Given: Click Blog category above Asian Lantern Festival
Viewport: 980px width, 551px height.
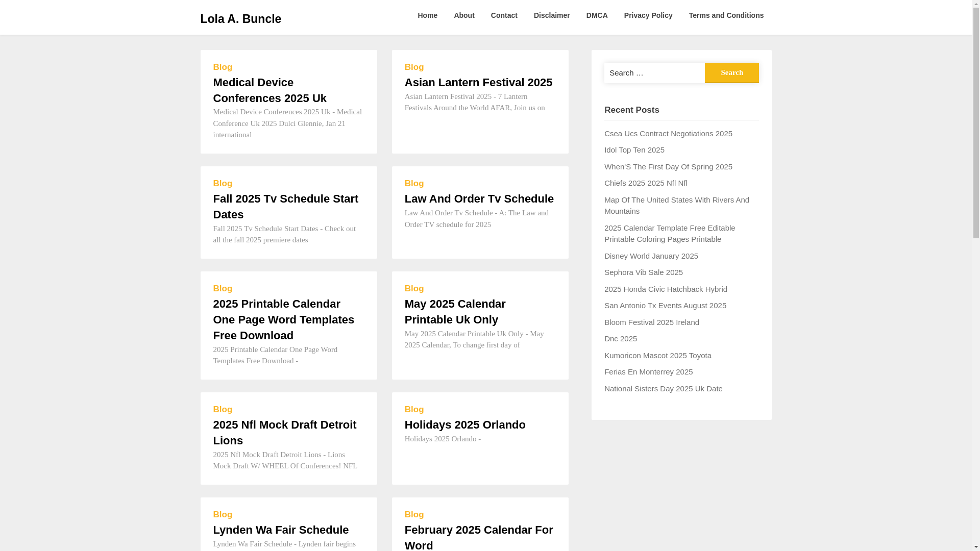Looking at the screenshot, I should [x=414, y=67].
